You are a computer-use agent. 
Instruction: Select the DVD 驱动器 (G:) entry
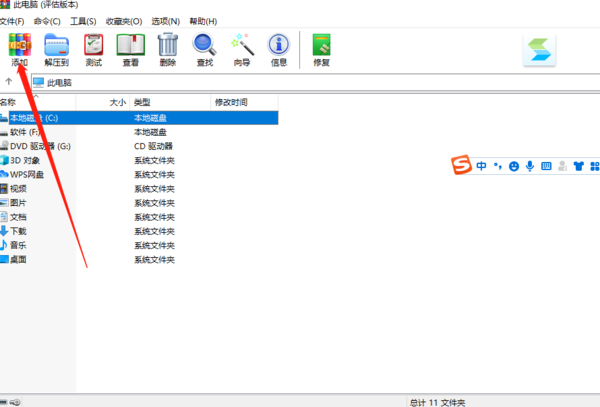pyautogui.click(x=40, y=146)
